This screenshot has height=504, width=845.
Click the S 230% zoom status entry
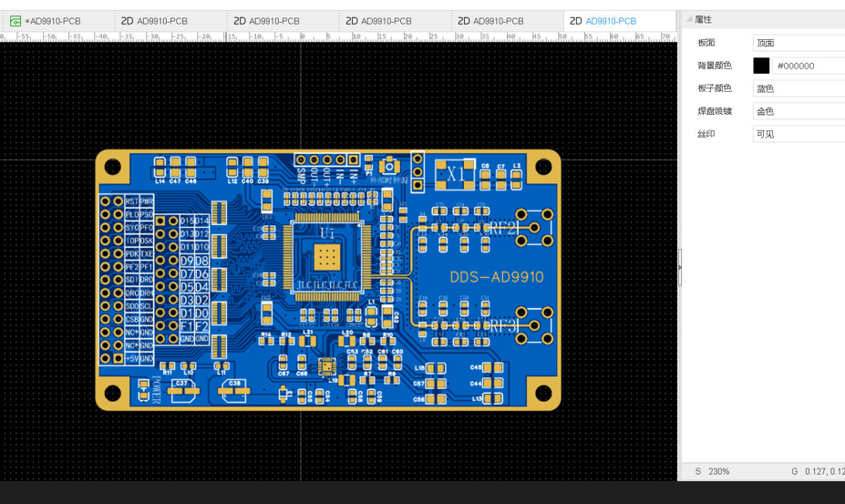712,472
